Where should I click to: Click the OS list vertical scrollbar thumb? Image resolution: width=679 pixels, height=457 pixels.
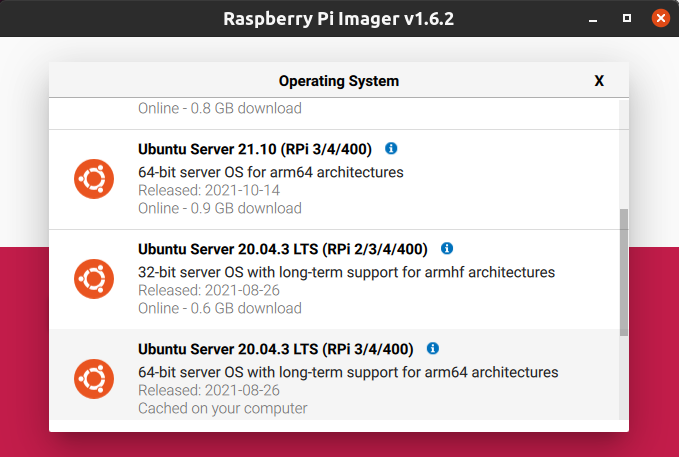(x=624, y=272)
